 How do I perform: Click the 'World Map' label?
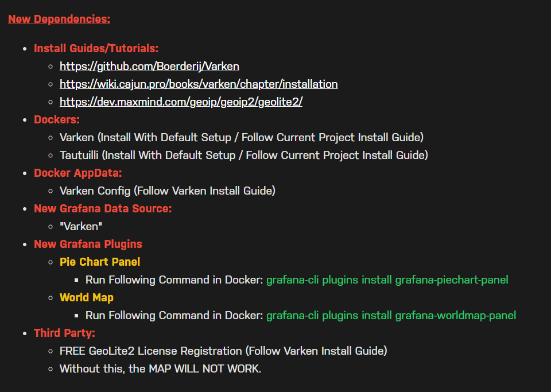click(x=87, y=297)
